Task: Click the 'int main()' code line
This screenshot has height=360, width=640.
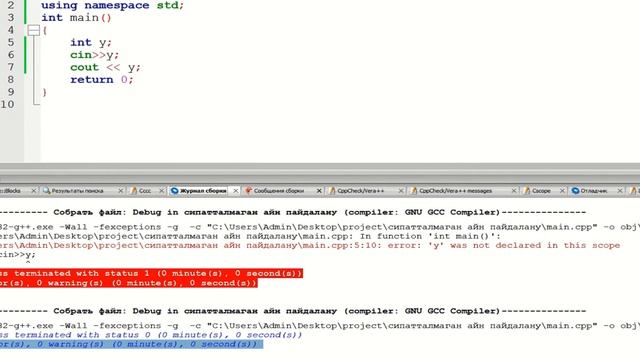Action: (x=76, y=18)
